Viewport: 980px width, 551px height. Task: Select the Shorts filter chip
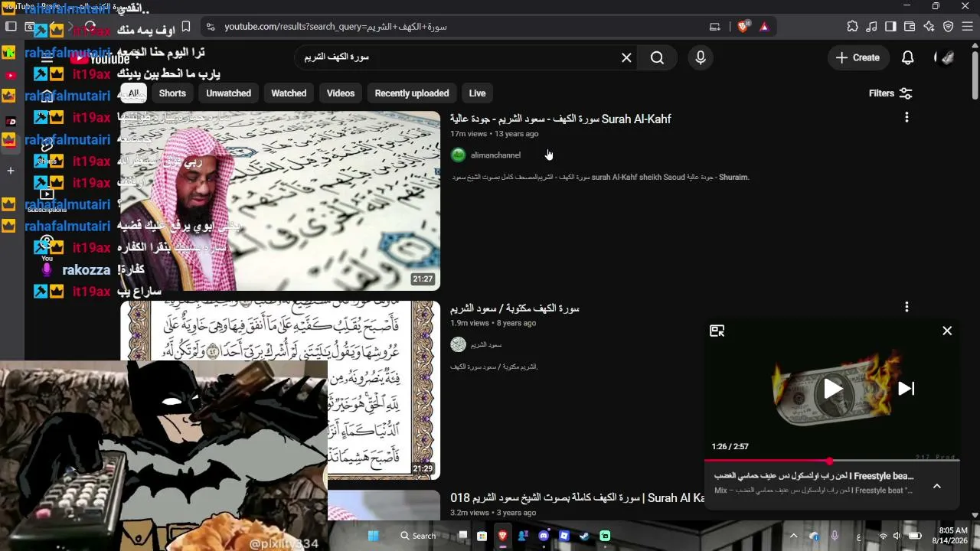point(172,93)
